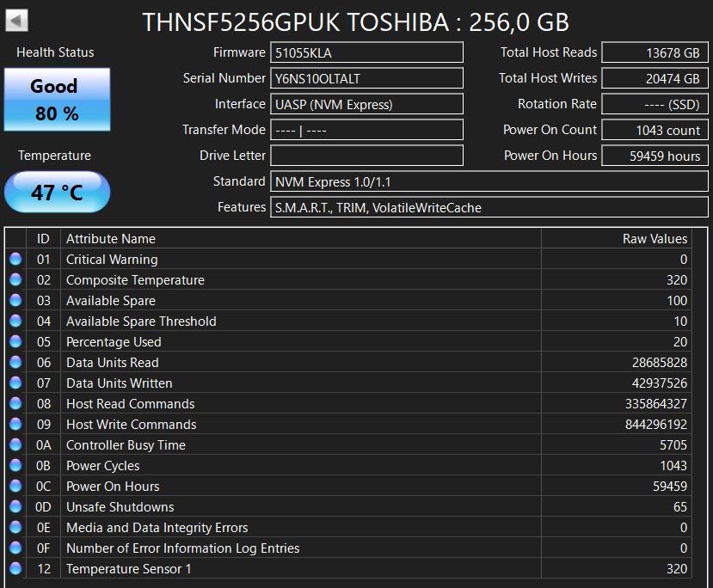Go to previous disk with back arrow
This screenshot has width=713, height=588.
(x=17, y=21)
